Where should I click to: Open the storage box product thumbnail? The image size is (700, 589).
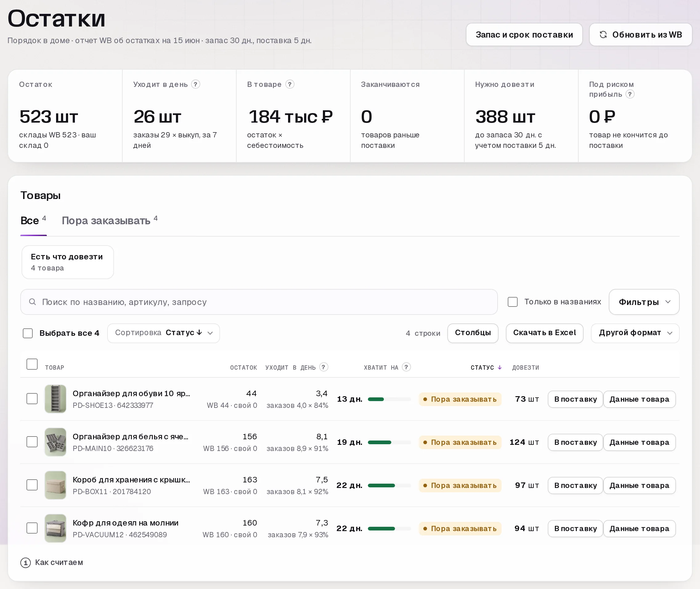click(x=55, y=485)
